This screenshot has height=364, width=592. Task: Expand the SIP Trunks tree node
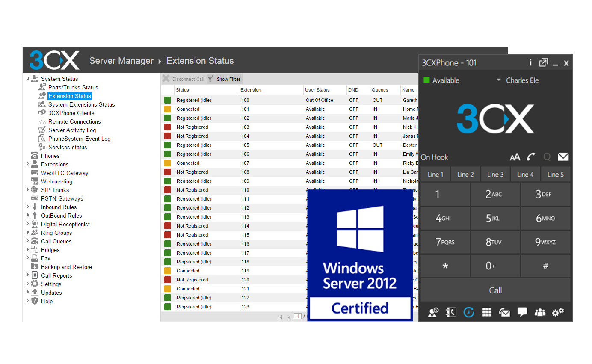(28, 189)
